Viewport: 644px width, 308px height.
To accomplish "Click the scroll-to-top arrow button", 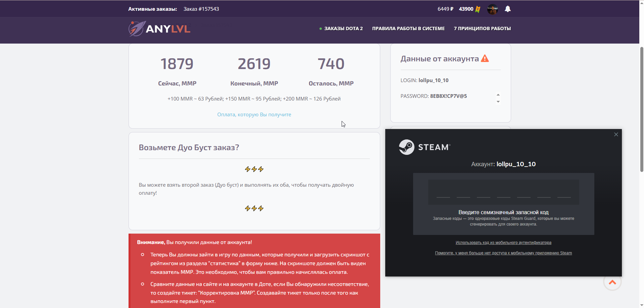I will point(612,282).
